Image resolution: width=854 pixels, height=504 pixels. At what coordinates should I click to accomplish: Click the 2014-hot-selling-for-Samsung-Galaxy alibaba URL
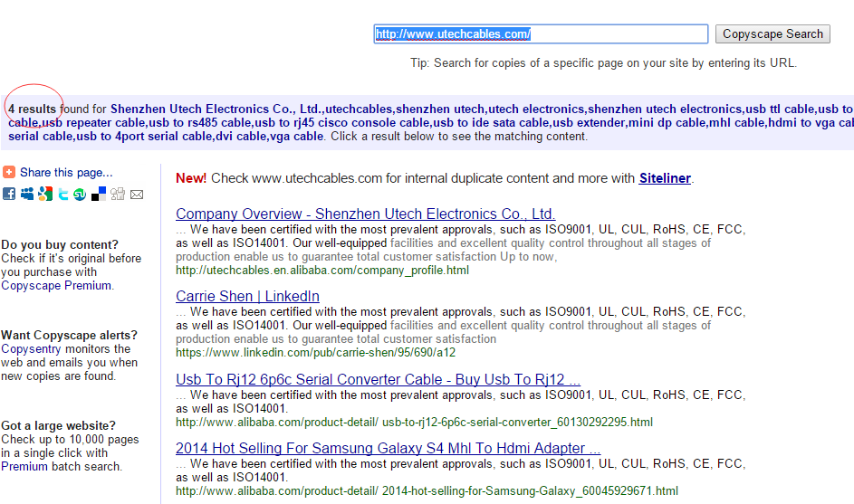427,491
